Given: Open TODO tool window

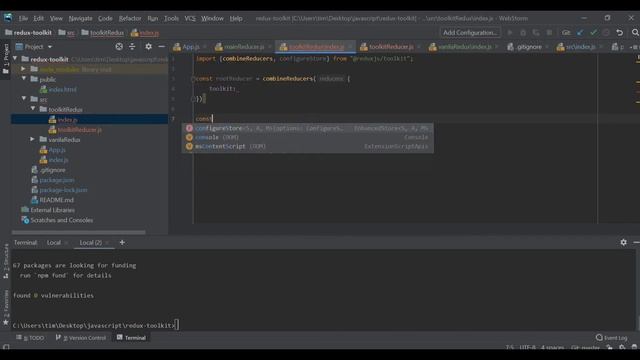Looking at the screenshot, I should pyautogui.click(x=30, y=338).
